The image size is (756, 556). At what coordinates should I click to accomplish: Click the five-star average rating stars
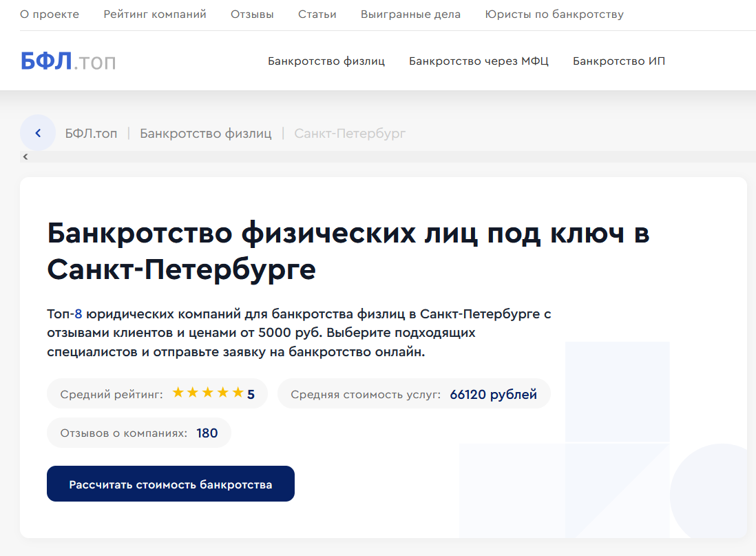tap(208, 393)
